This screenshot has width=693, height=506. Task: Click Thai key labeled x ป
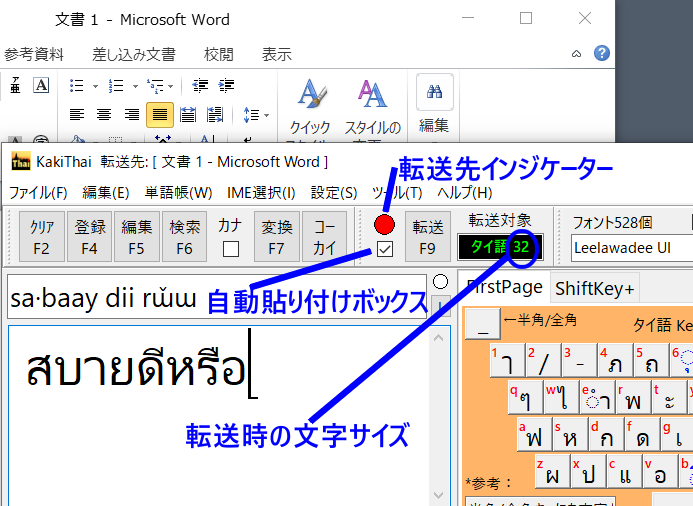(x=589, y=471)
